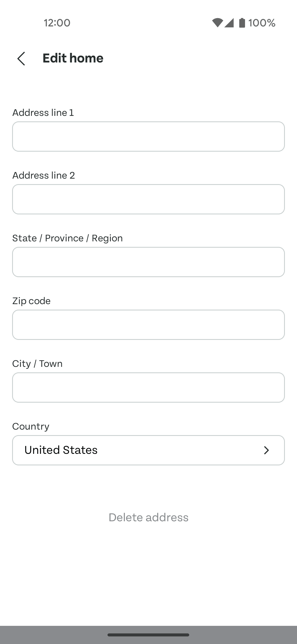Click the Zip code label text
This screenshot has width=297, height=644.
point(31,301)
